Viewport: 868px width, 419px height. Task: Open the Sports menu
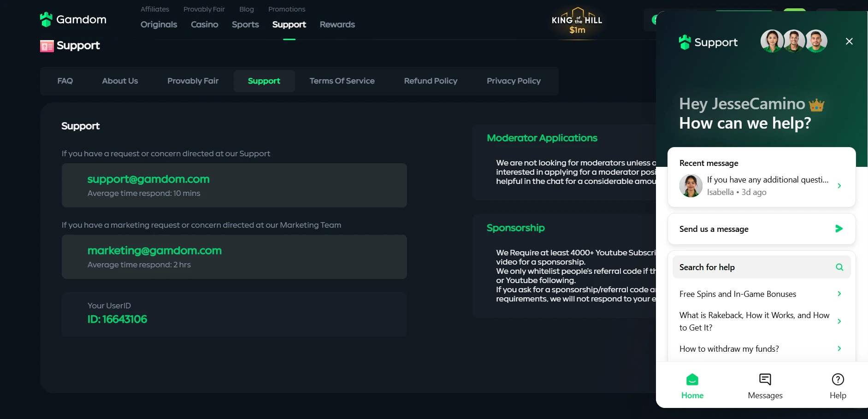245,24
